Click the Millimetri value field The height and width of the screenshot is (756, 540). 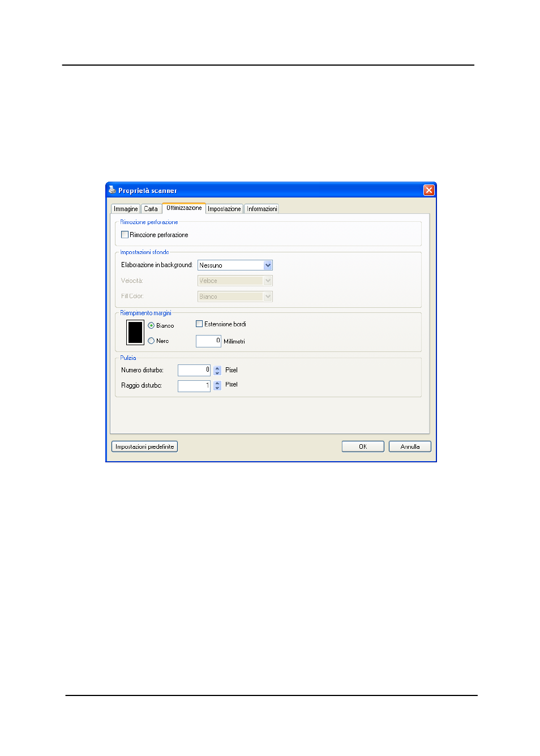click(208, 341)
